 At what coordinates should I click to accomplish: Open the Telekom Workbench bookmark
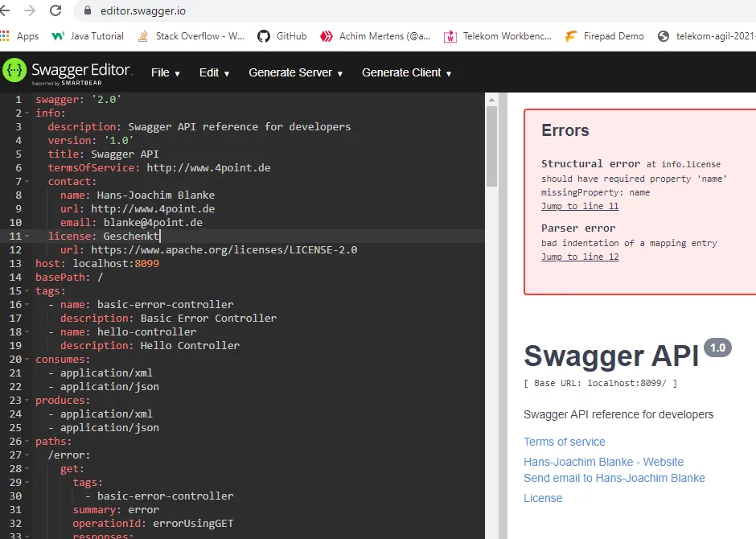[x=498, y=36]
